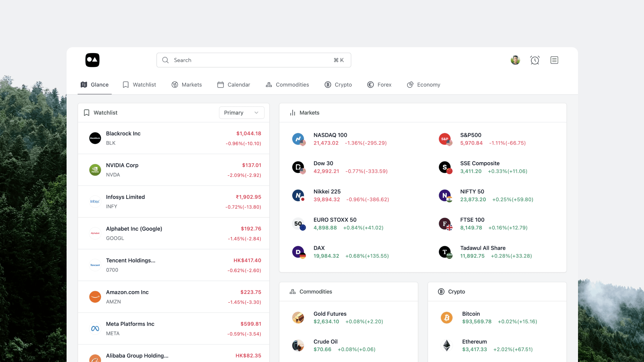Open the alarm clock alerts icon
Screen dimensions: 644x362
(x=535, y=60)
